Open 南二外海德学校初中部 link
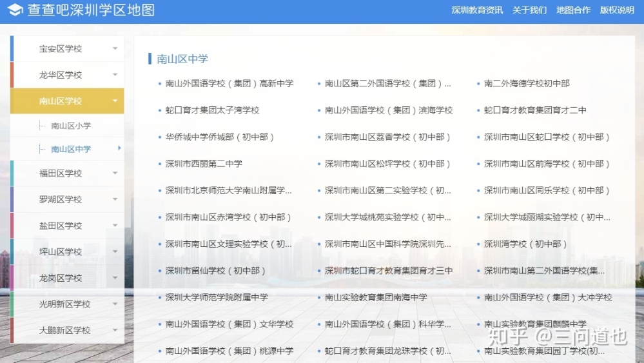Screen dimensions: 644x363 [527, 83]
